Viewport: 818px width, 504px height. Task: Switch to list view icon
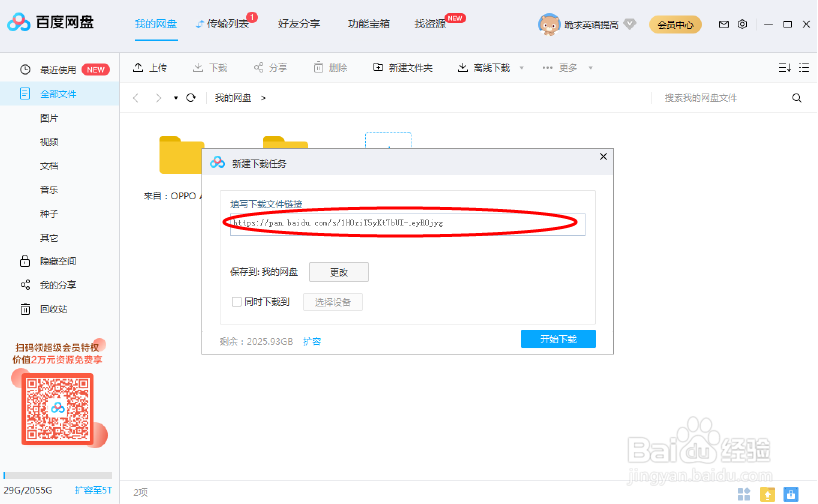click(804, 67)
